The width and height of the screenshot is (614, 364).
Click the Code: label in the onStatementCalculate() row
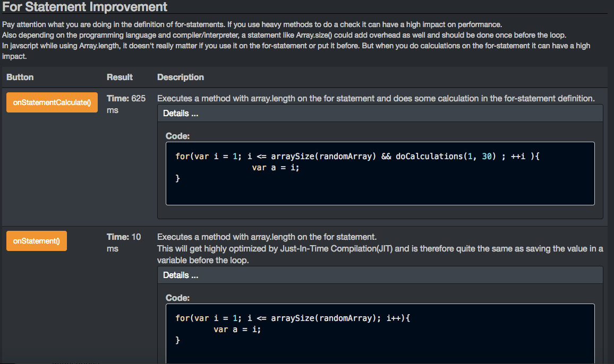pyautogui.click(x=177, y=136)
